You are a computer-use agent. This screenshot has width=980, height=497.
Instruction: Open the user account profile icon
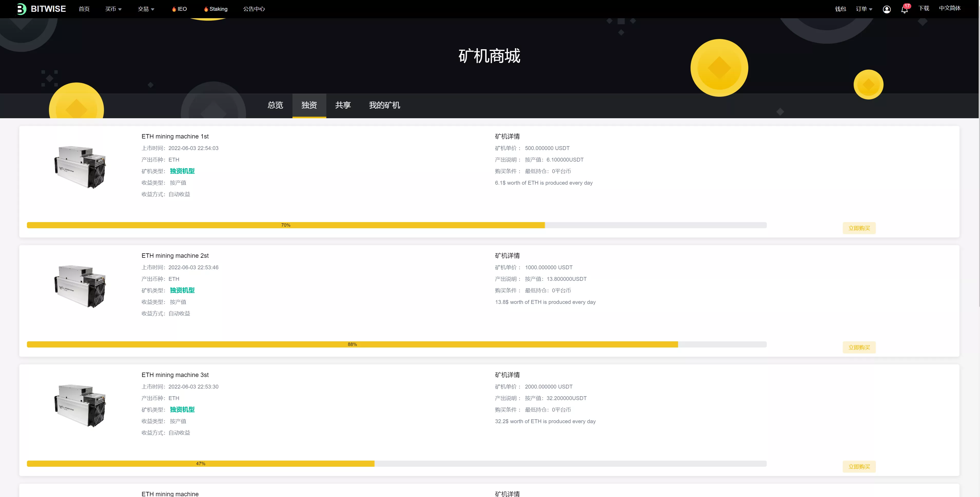tap(886, 9)
